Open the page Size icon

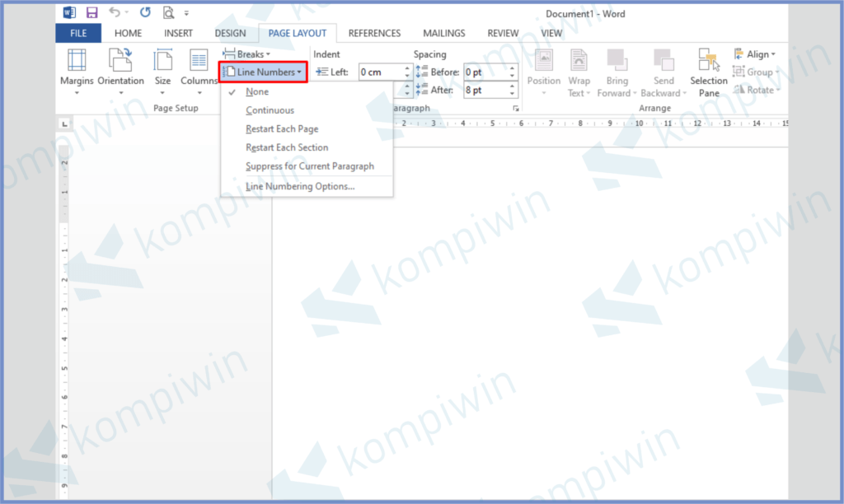[163, 60]
